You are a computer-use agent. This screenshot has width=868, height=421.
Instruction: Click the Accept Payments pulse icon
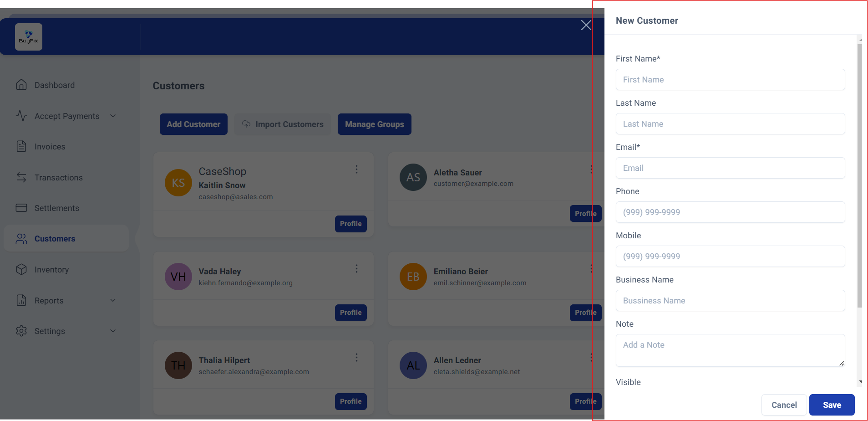click(x=21, y=116)
